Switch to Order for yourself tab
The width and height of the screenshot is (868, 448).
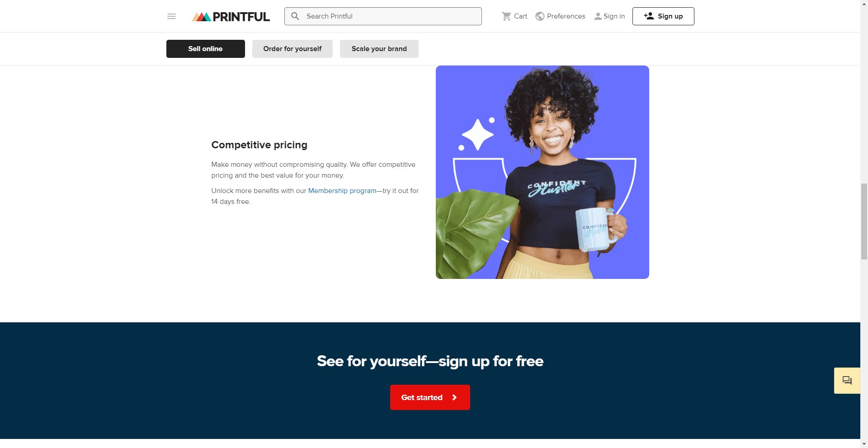click(x=292, y=49)
